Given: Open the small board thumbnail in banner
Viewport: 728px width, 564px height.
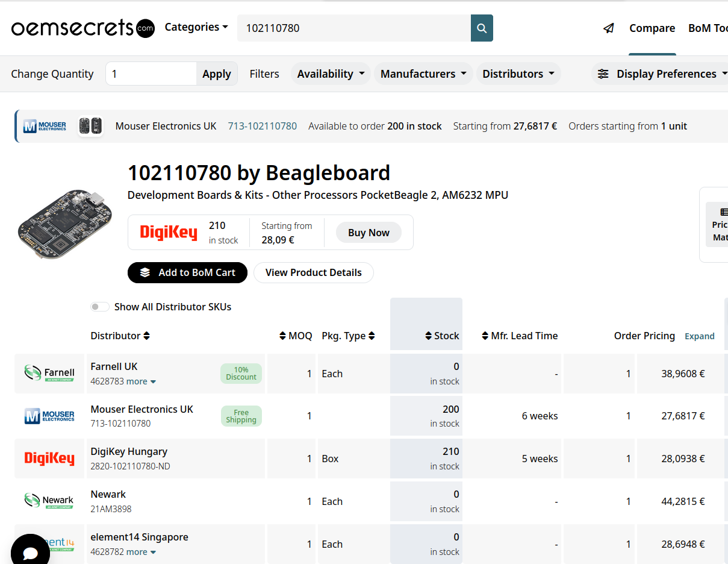Looking at the screenshot, I should [x=90, y=126].
